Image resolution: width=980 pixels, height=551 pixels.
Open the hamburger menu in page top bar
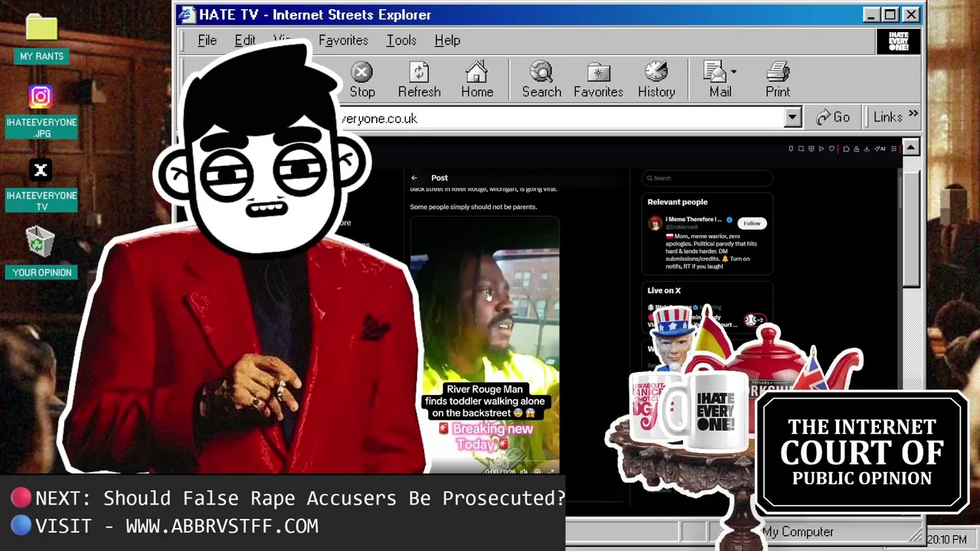click(893, 148)
